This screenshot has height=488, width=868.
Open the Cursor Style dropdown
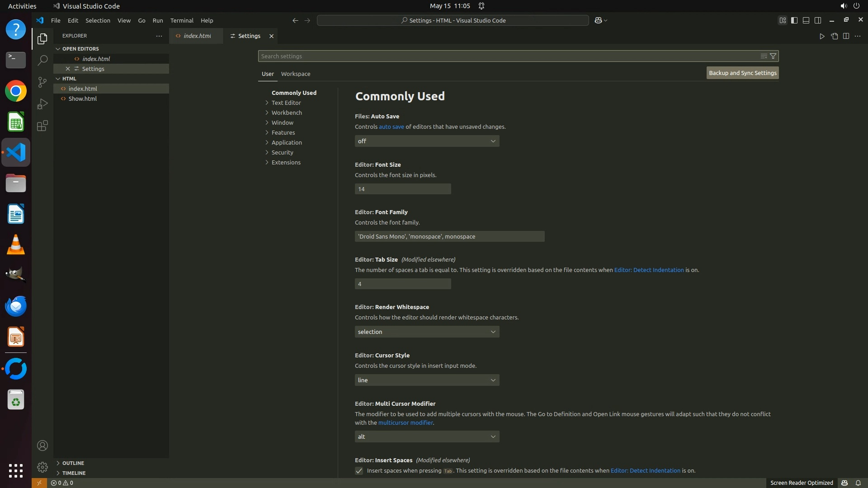(x=427, y=380)
